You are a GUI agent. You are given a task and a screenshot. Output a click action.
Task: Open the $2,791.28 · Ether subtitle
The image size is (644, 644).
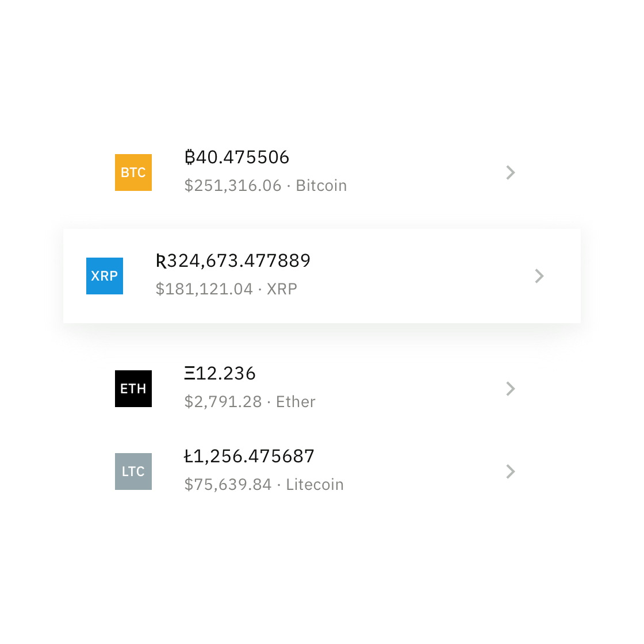[x=250, y=402]
